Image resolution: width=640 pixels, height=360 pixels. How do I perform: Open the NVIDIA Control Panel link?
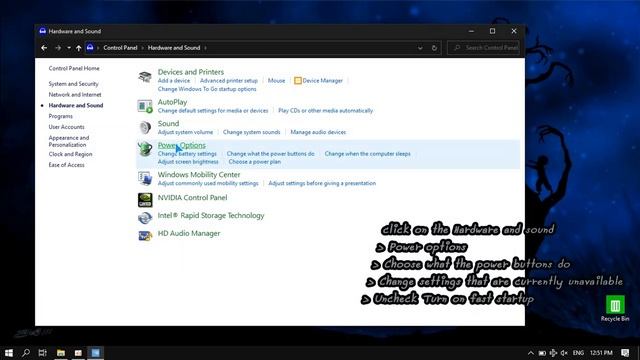(192, 198)
